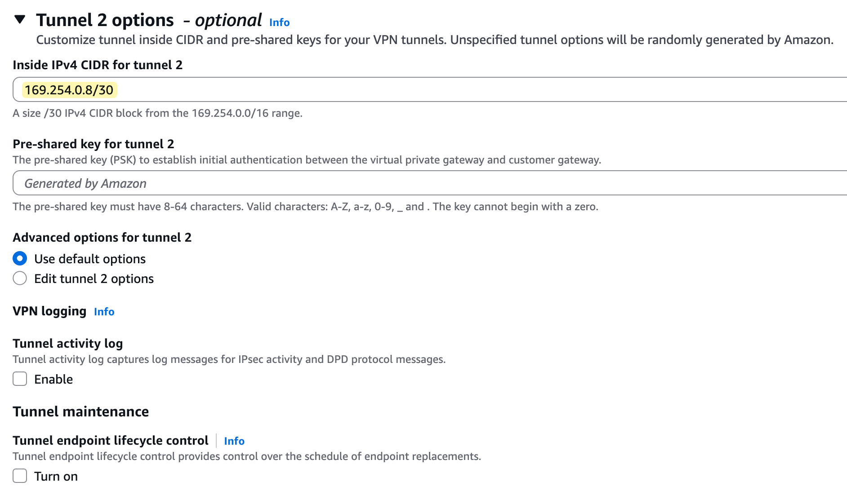Viewport: 847px width, 504px height.
Task: Check the Turn on lifecycle control box
Action: pyautogui.click(x=20, y=476)
